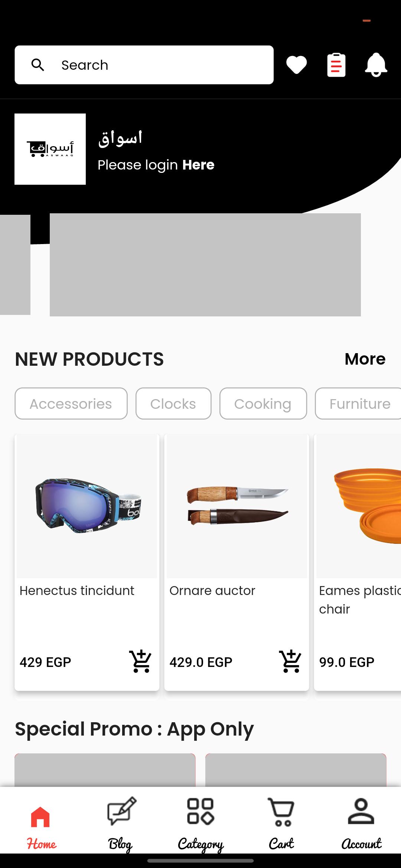Open the wishlist heart icon
This screenshot has width=401, height=868.
(296, 65)
